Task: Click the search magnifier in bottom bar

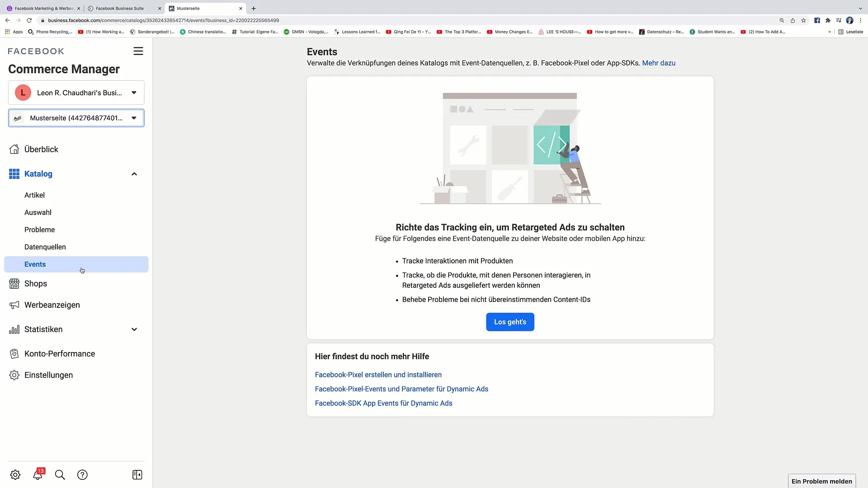Action: [60, 474]
